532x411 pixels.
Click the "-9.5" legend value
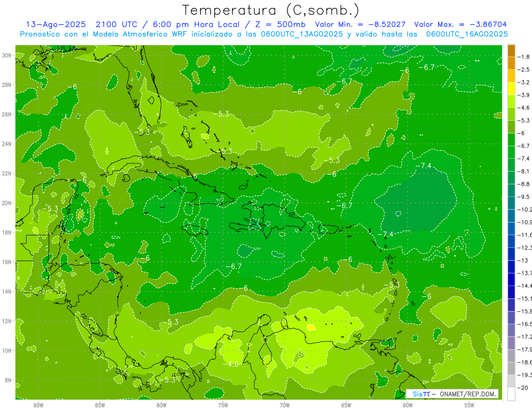(524, 197)
